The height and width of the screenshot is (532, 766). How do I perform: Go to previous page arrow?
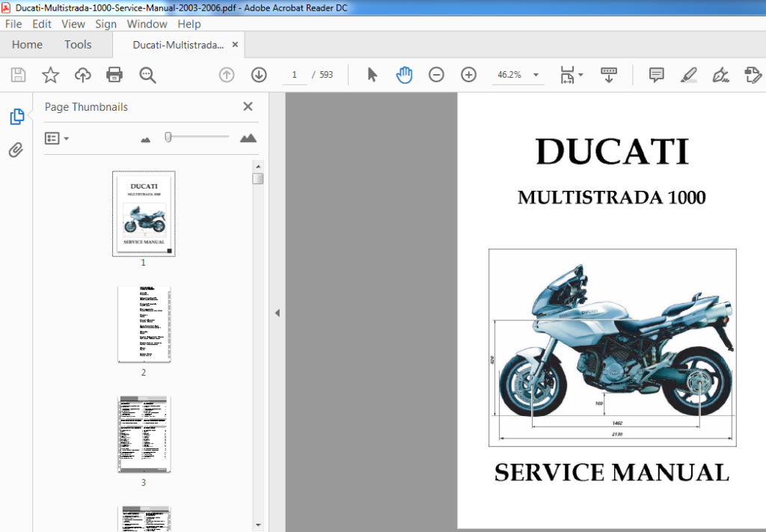(x=227, y=75)
